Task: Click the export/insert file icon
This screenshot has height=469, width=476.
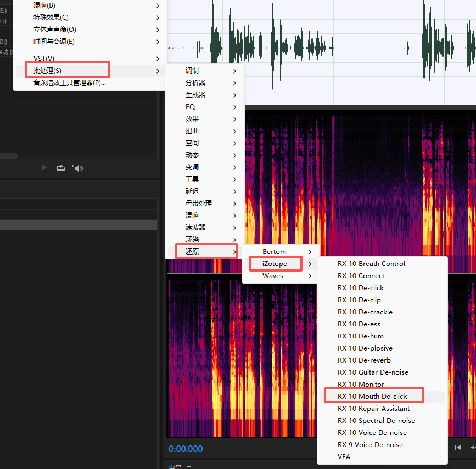Action: click(61, 168)
